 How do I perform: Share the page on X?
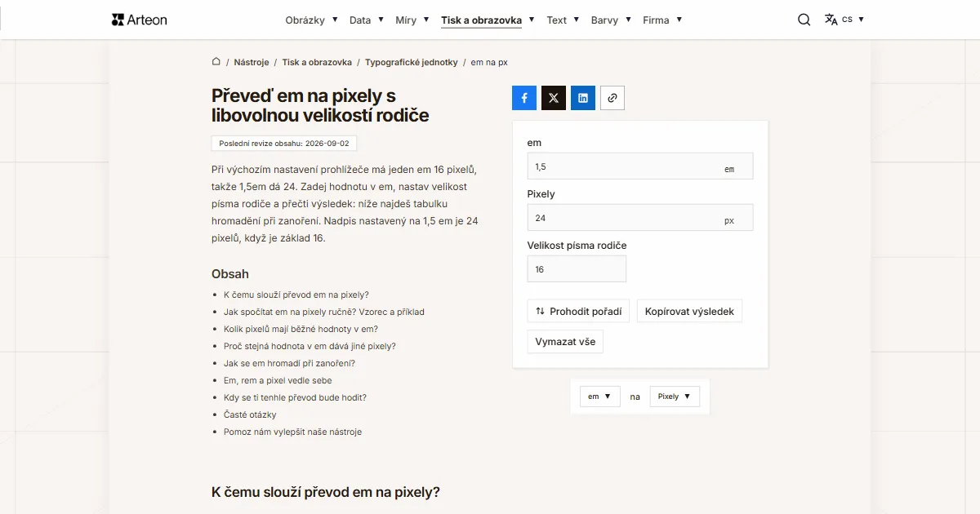(x=554, y=98)
